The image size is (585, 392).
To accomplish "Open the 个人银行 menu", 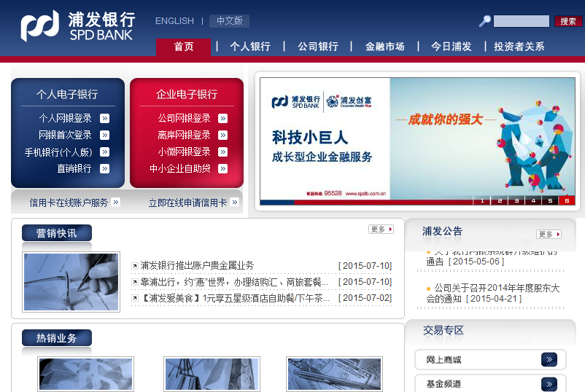I will click(x=250, y=47).
